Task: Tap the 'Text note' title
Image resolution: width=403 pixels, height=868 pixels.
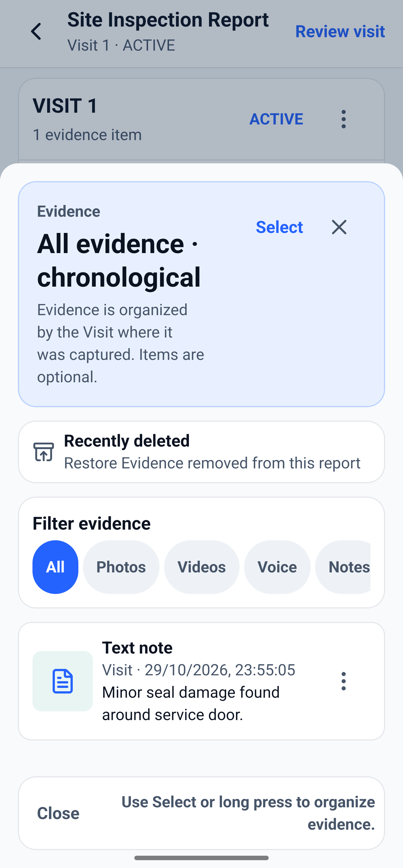Action: click(137, 647)
